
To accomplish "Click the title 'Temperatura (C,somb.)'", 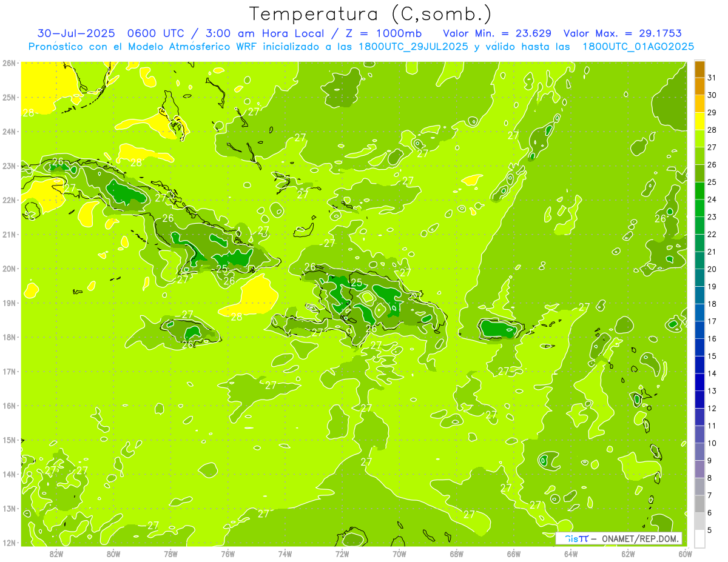I will pos(371,15).
